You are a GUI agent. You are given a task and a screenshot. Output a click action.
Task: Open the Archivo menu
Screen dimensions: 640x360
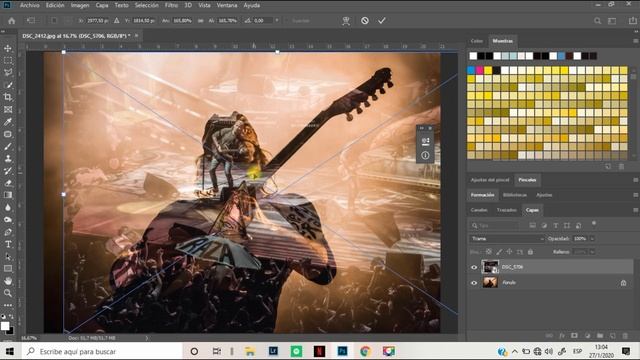coord(30,5)
